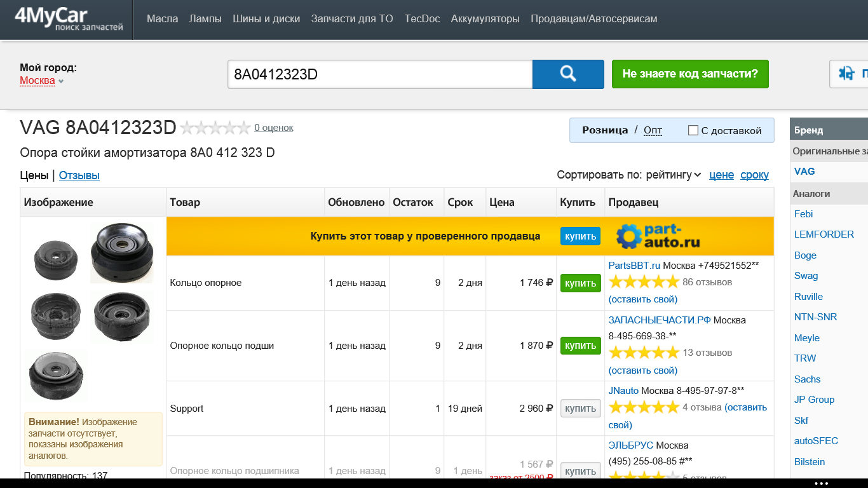Select Boge brand in sidebar
Image resolution: width=868 pixels, height=488 pixels.
(x=805, y=255)
